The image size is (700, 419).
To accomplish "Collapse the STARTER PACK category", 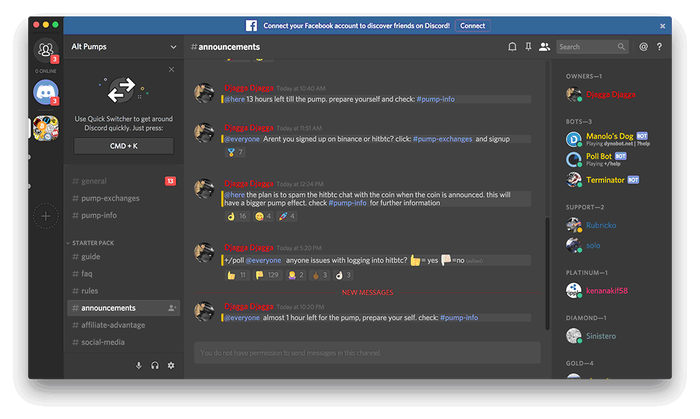I will (91, 243).
